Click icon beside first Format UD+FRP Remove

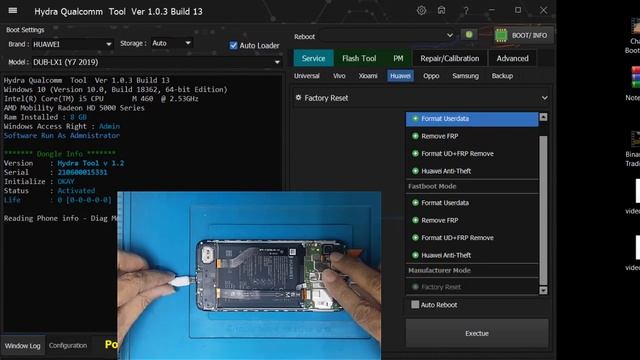(x=415, y=154)
